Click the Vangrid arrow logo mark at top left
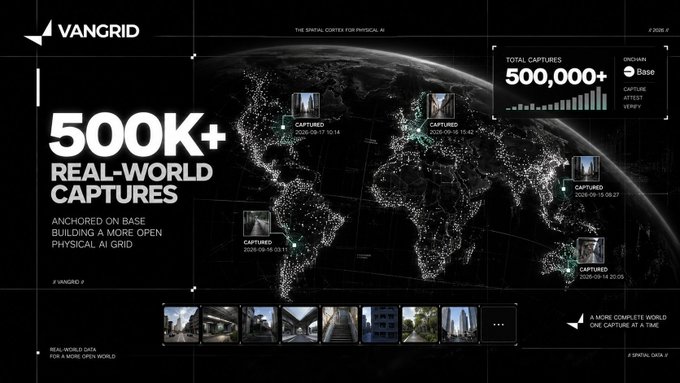The image size is (680, 383). (38, 33)
